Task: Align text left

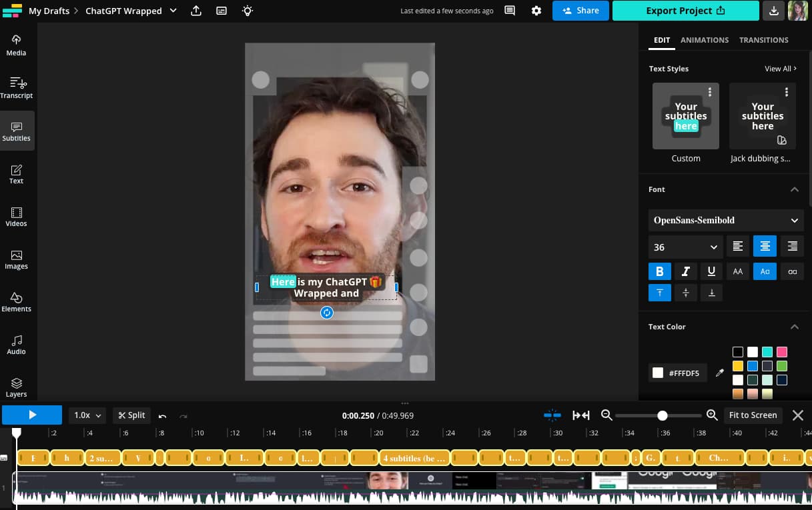Action: click(738, 246)
